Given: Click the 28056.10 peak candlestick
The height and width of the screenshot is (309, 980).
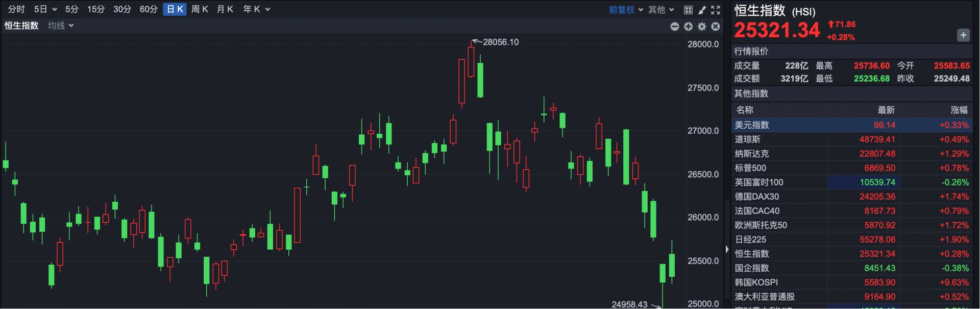Looking at the screenshot, I should coord(471,62).
